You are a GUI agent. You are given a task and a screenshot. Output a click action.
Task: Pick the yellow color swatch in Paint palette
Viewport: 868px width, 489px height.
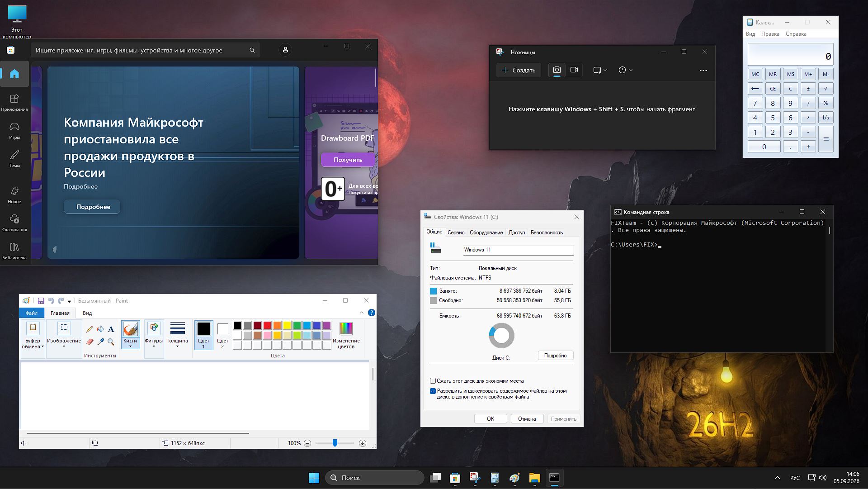[287, 325]
